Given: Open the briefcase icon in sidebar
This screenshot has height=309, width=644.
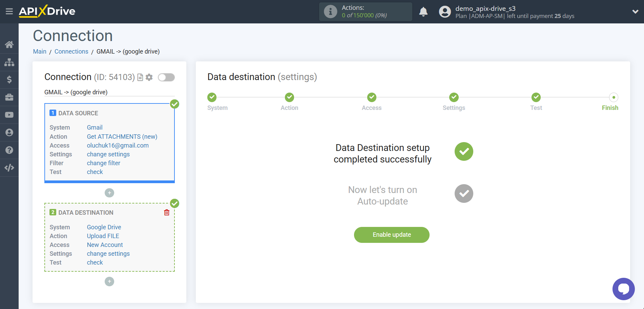Looking at the screenshot, I should [x=9, y=97].
